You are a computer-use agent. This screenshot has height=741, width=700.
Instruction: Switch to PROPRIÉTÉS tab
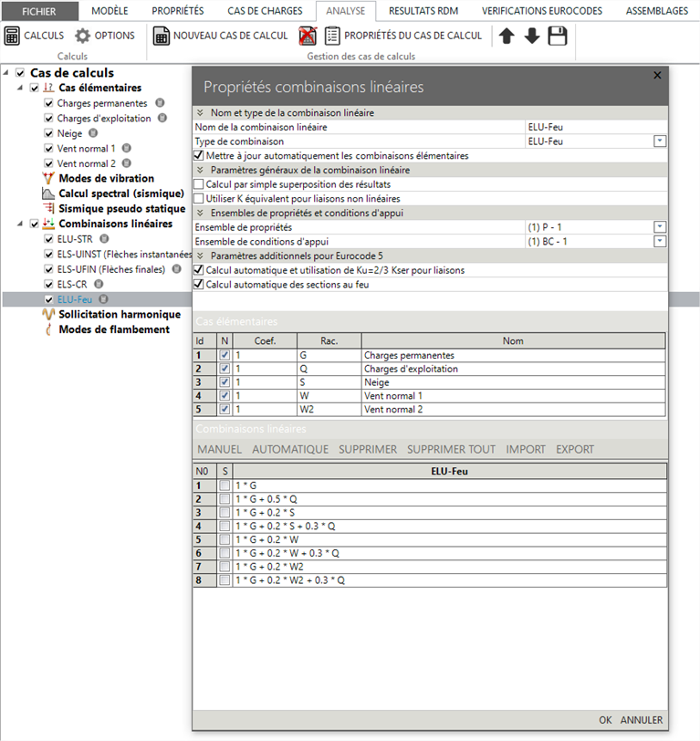[x=178, y=11]
